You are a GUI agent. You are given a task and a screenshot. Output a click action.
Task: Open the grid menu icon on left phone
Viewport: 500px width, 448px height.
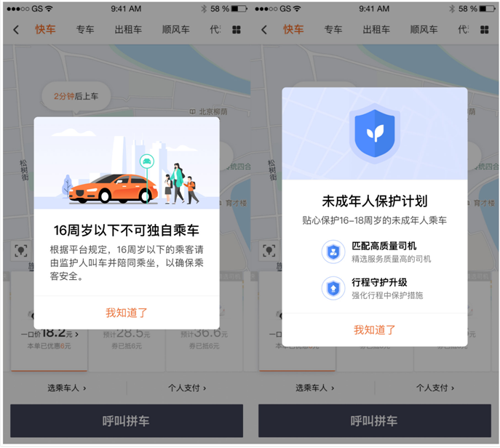[237, 30]
